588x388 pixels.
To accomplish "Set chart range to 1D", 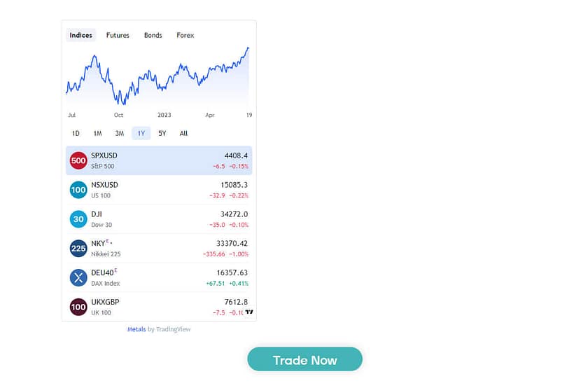I will tap(76, 133).
